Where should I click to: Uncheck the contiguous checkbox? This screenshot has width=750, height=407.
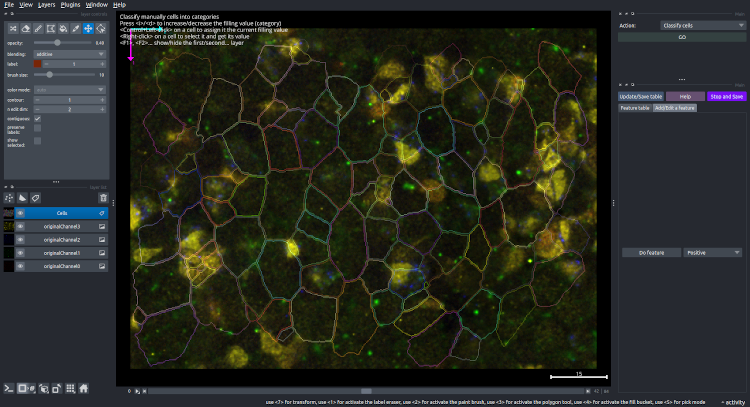[38, 118]
